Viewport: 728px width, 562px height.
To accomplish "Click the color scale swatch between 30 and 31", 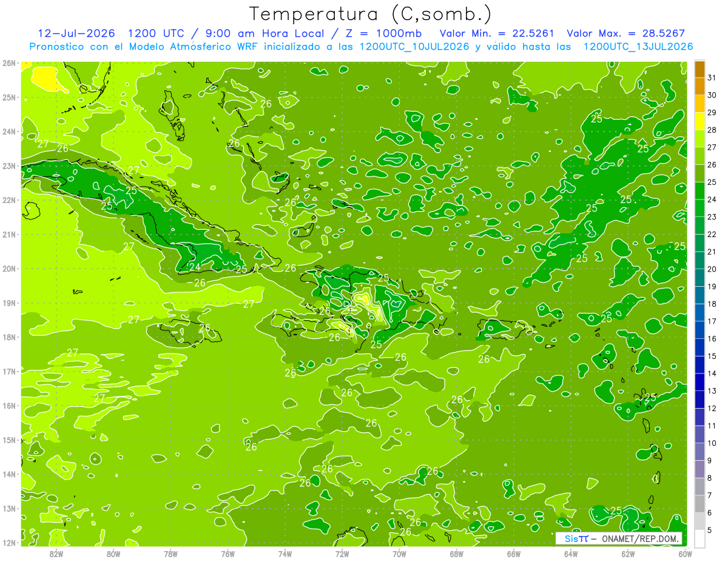I will point(699,87).
